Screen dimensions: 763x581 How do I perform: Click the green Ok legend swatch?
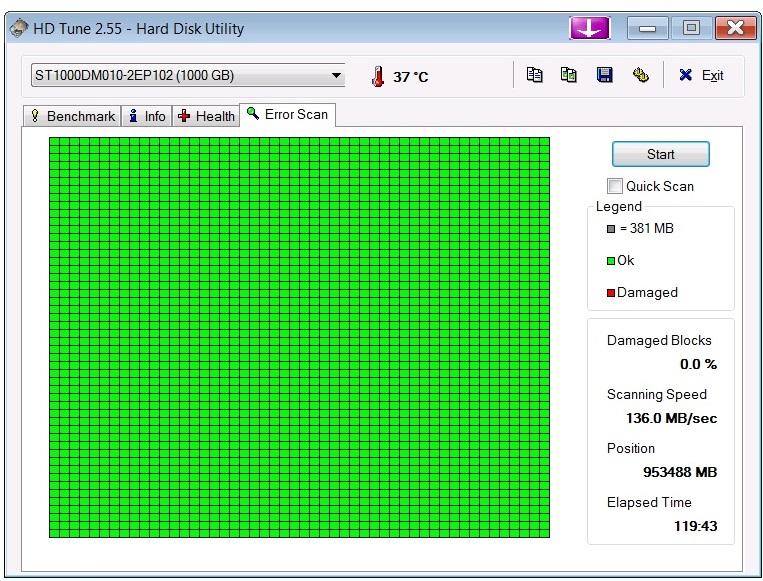[x=611, y=261]
